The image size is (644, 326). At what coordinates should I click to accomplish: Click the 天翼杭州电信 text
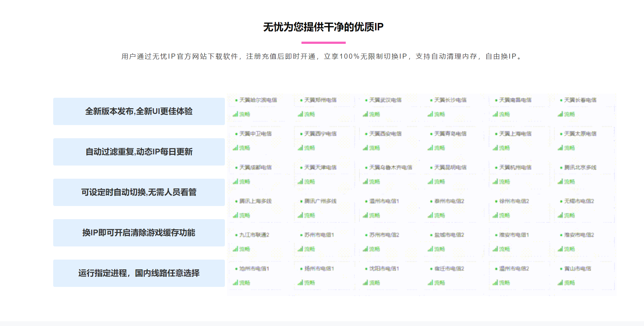pos(515,168)
